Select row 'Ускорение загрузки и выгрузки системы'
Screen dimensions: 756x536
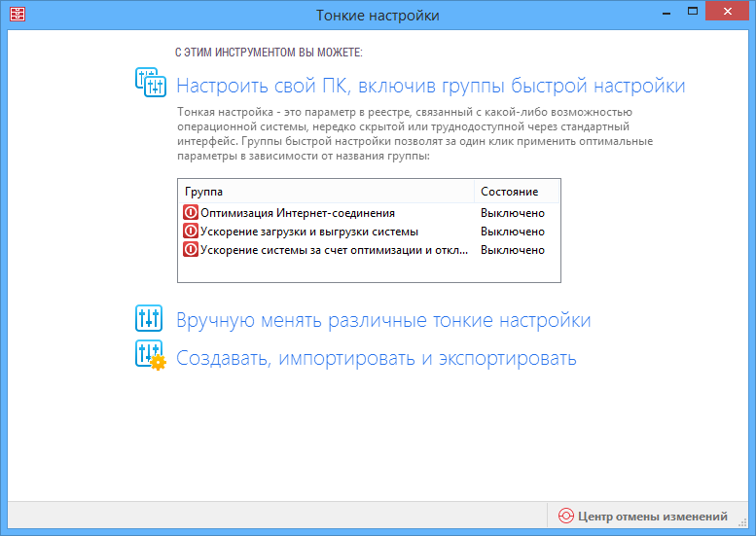click(x=369, y=232)
